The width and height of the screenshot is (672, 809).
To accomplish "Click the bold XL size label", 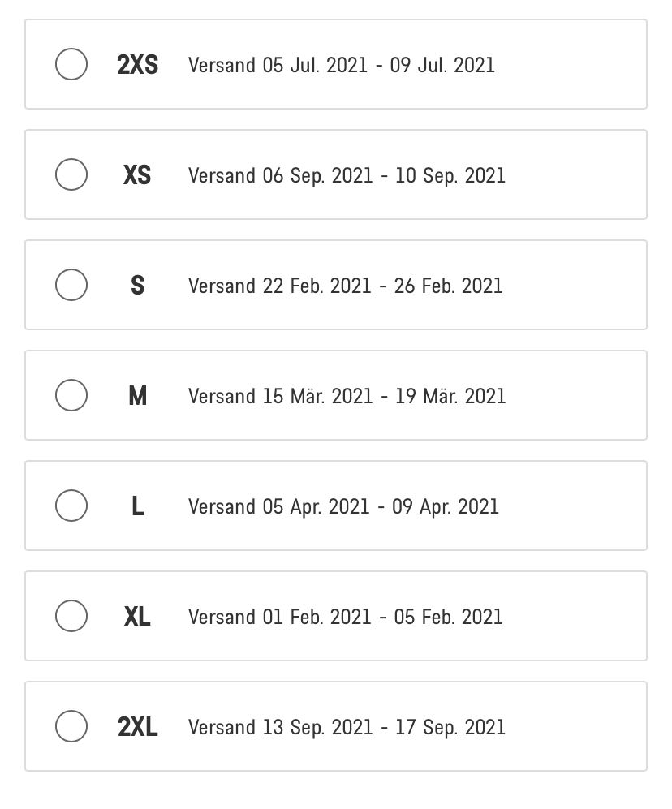I will tap(137, 617).
